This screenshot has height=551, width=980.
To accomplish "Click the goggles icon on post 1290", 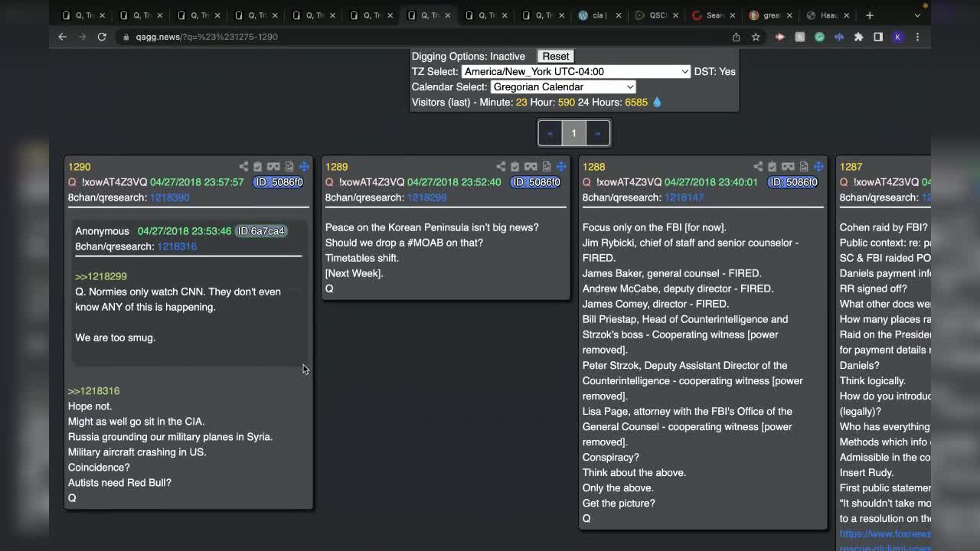I will click(273, 166).
